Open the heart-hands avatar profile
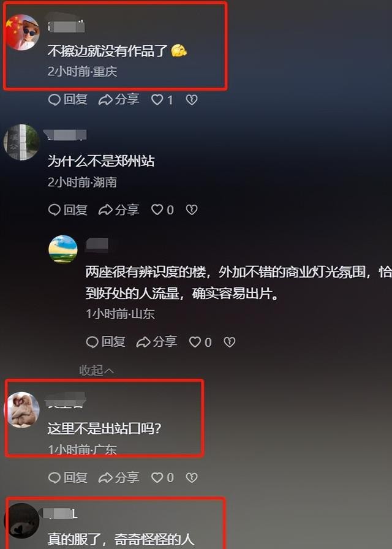Screen dimensions: 392x549 (x=21, y=410)
